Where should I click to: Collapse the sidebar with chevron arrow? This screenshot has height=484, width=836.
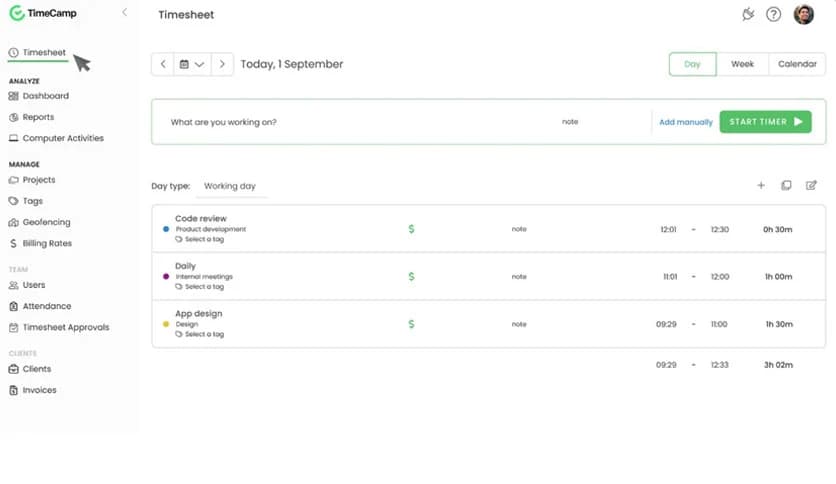[x=124, y=12]
